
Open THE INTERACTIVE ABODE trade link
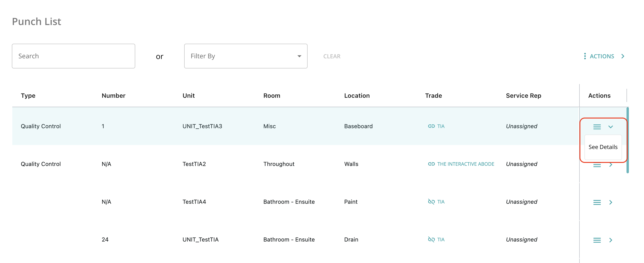click(465, 164)
